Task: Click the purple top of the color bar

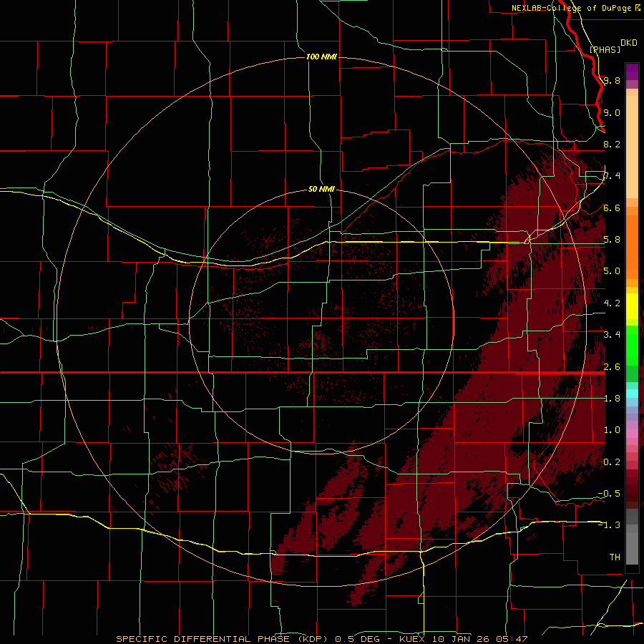Action: point(632,72)
